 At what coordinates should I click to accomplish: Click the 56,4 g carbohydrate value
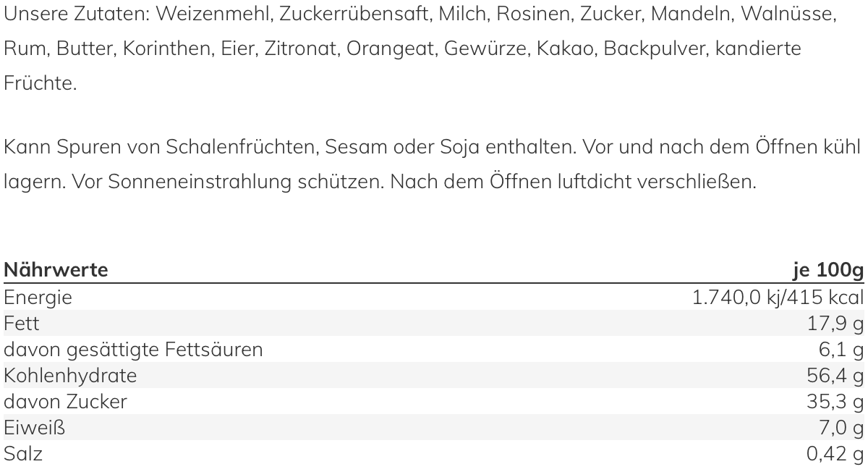[835, 376]
